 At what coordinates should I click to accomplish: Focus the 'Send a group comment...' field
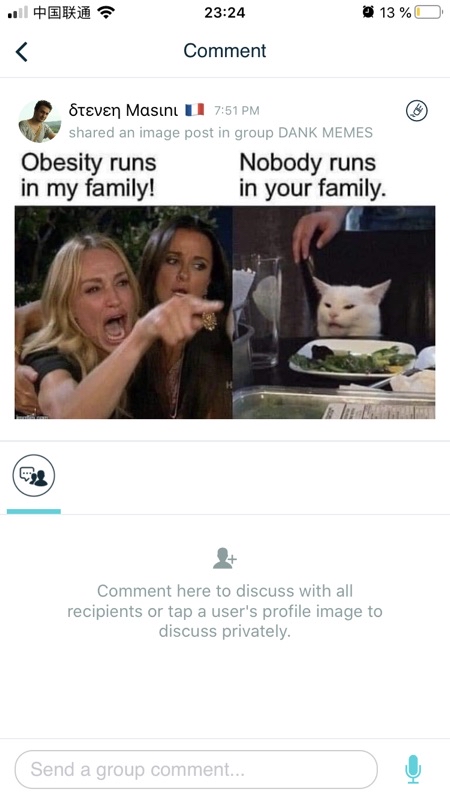click(x=196, y=769)
